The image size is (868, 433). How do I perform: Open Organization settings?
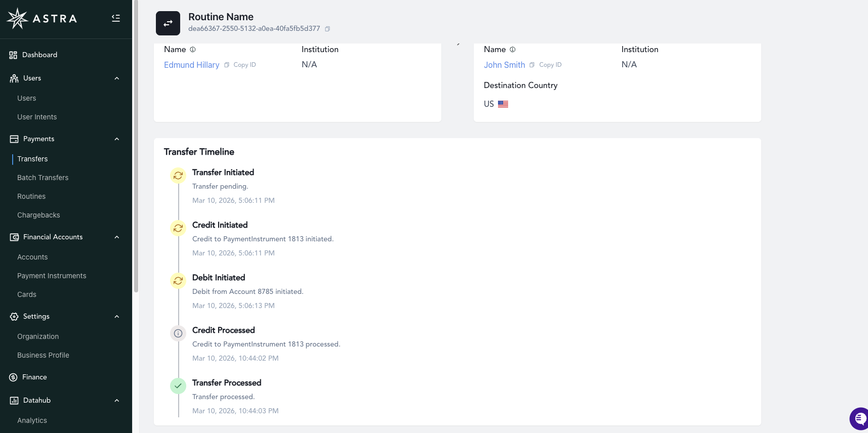tap(38, 337)
